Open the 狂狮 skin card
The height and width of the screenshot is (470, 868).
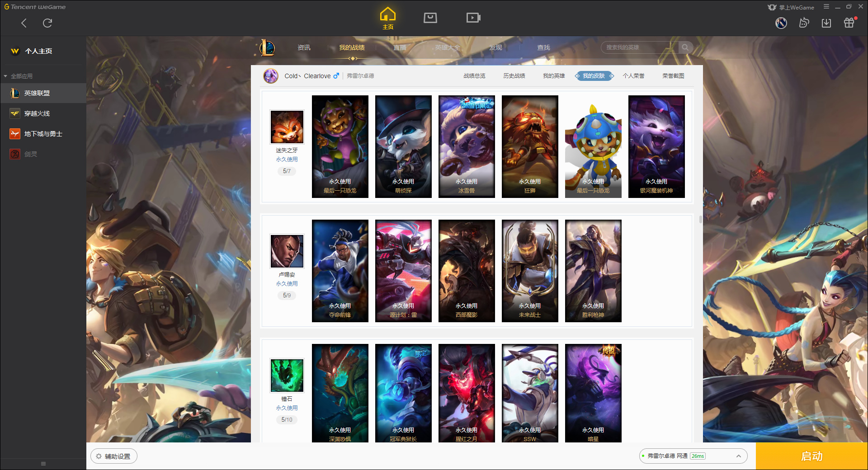click(x=530, y=146)
